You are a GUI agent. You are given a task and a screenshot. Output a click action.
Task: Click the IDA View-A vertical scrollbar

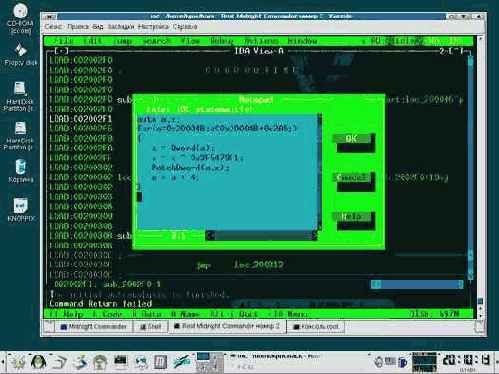click(x=470, y=168)
